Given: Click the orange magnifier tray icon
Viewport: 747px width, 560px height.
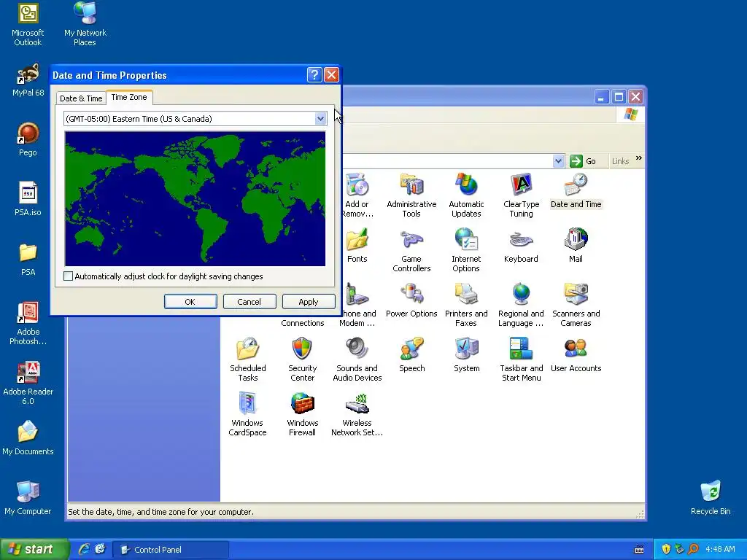Looking at the screenshot, I should click(x=693, y=549).
